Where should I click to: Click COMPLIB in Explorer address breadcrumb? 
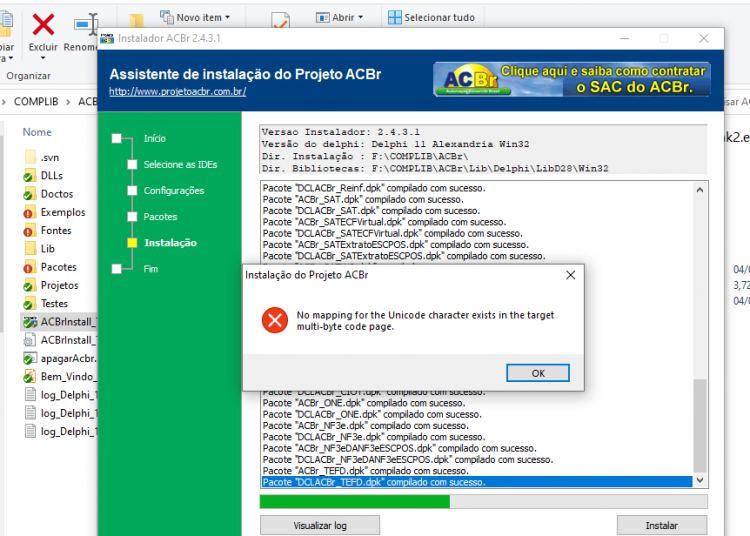click(x=36, y=102)
